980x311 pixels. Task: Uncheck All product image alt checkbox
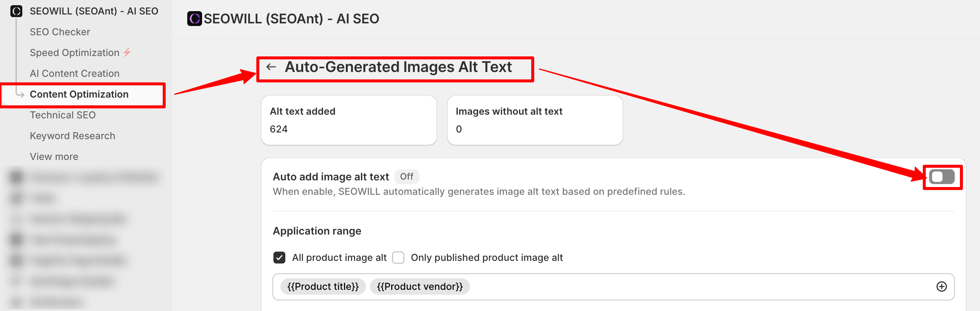[x=279, y=258]
